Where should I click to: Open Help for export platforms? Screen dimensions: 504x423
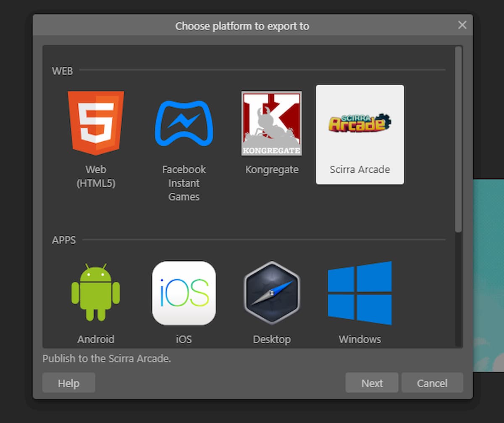[x=69, y=383]
